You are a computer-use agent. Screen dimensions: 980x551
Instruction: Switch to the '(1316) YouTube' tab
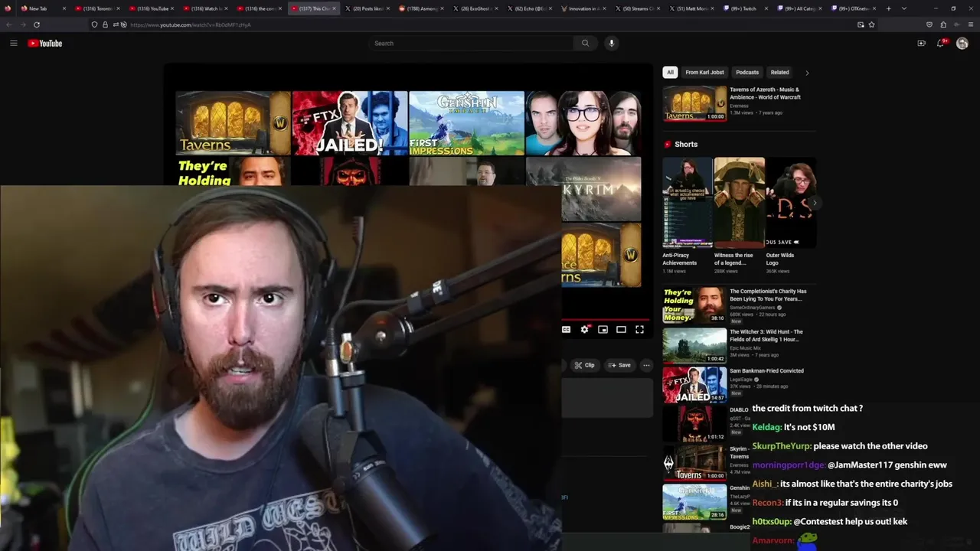152,8
